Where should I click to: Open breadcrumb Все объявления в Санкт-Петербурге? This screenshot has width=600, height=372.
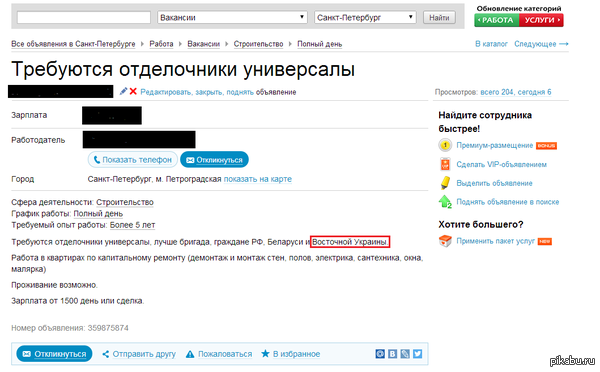pos(73,44)
